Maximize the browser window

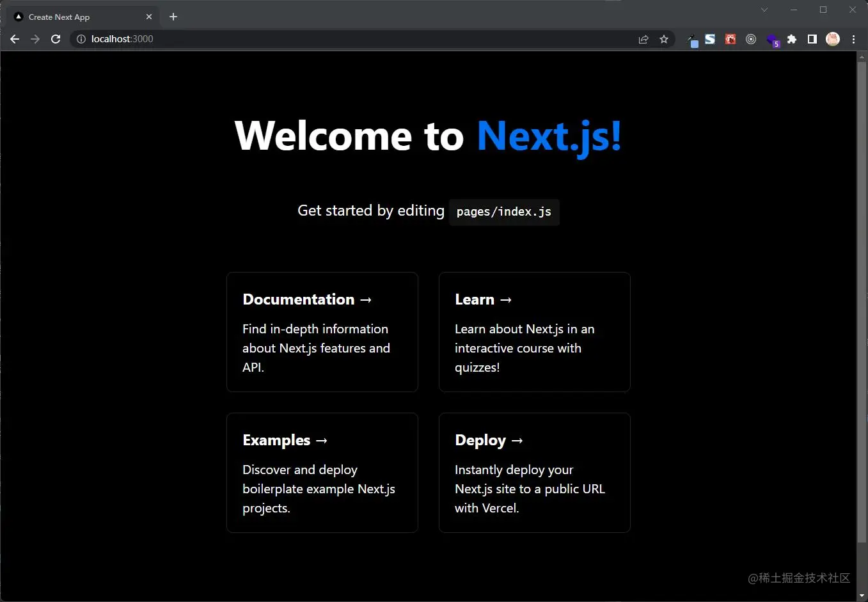[823, 10]
